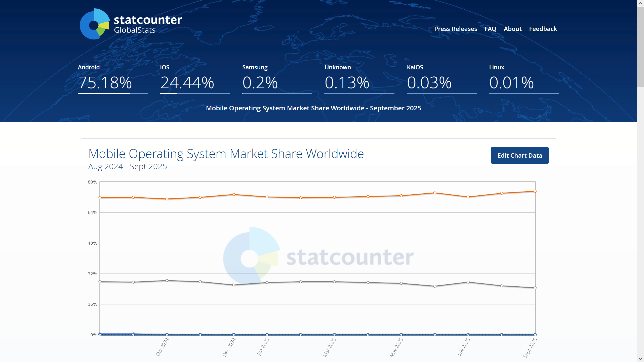Open the FAQ page

(x=490, y=29)
